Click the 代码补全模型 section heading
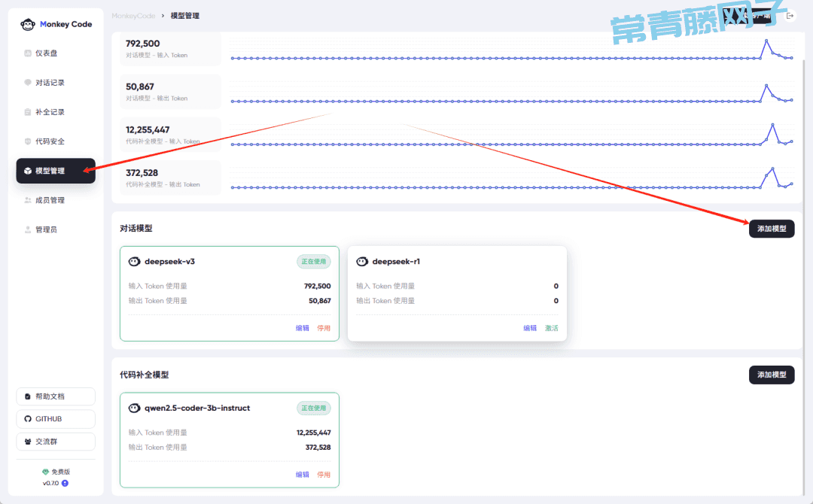813x504 pixels. coord(144,375)
